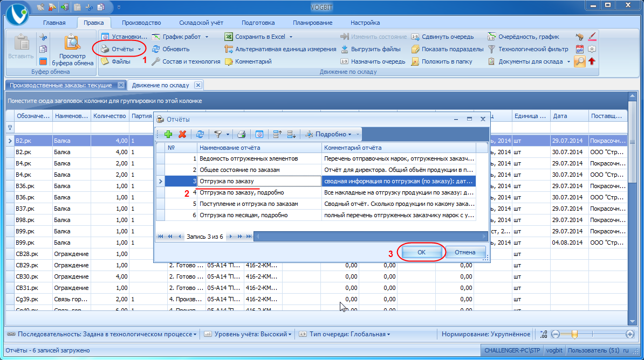The width and height of the screenshot is (644, 360).
Task: Click Сохранить в Excel icon
Action: coord(228,37)
